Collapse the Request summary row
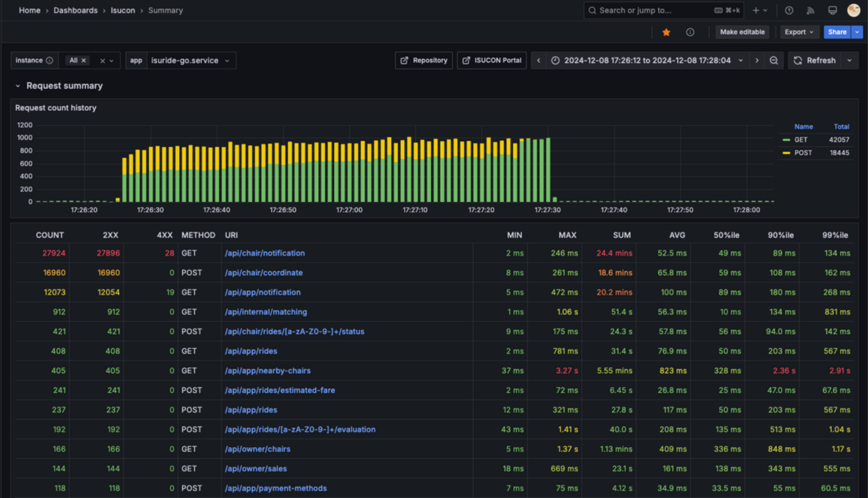The image size is (868, 498). [x=18, y=86]
